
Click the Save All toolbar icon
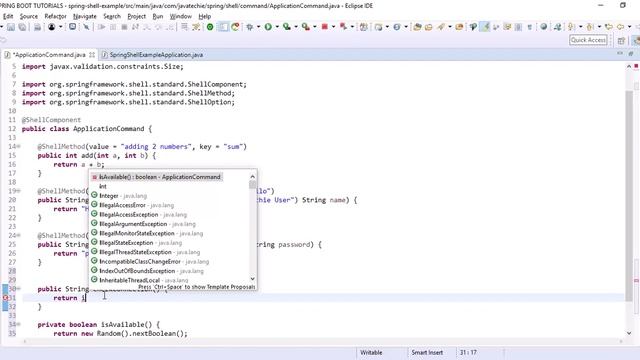click(22, 27)
